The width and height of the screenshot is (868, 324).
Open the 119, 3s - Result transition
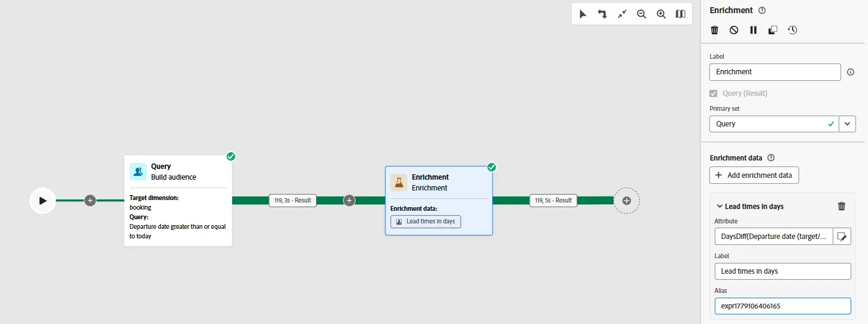tap(293, 201)
